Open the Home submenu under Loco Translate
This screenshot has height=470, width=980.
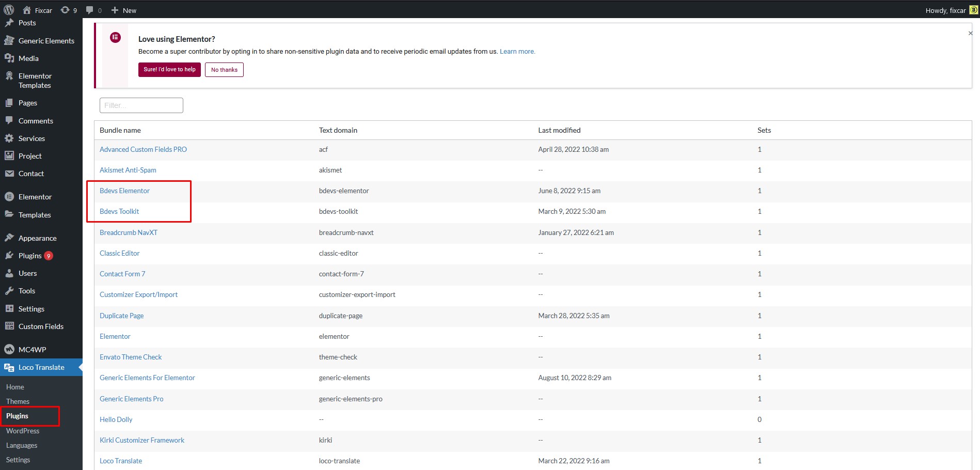pyautogui.click(x=15, y=387)
